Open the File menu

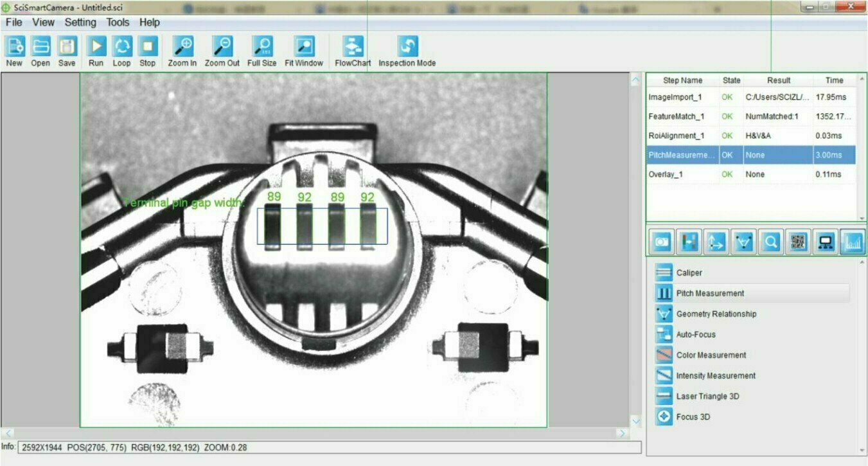tap(13, 22)
